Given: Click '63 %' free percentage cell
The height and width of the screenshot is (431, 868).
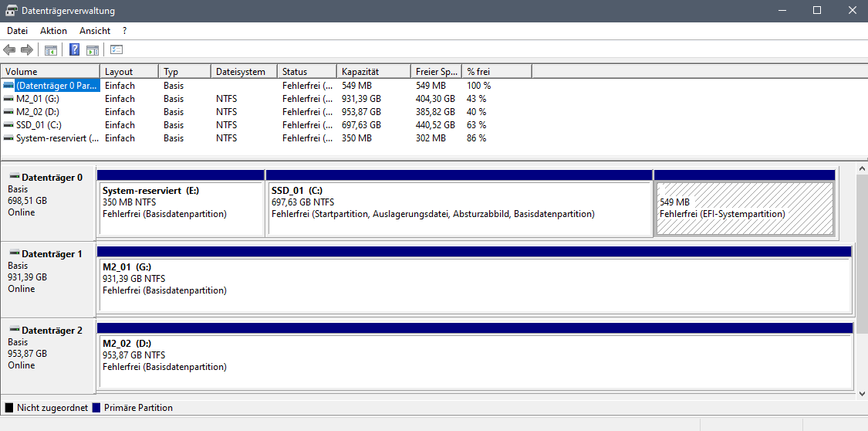Looking at the screenshot, I should click(477, 125).
